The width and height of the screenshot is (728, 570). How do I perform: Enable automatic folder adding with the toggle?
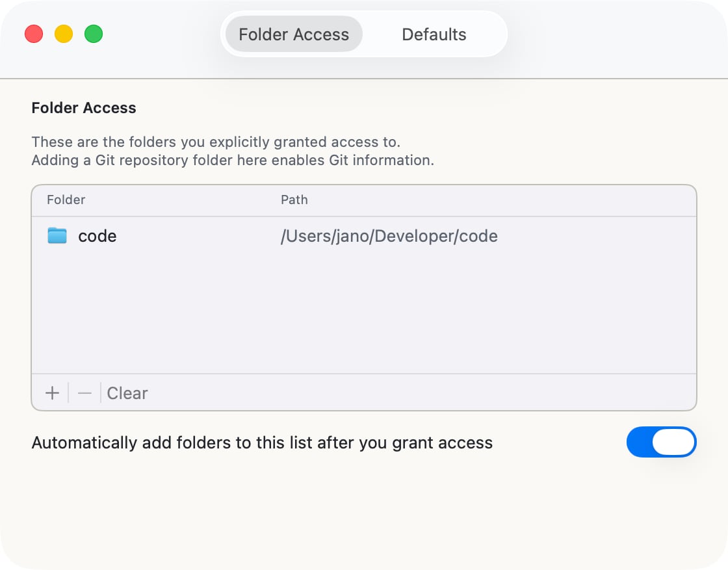pos(662,442)
